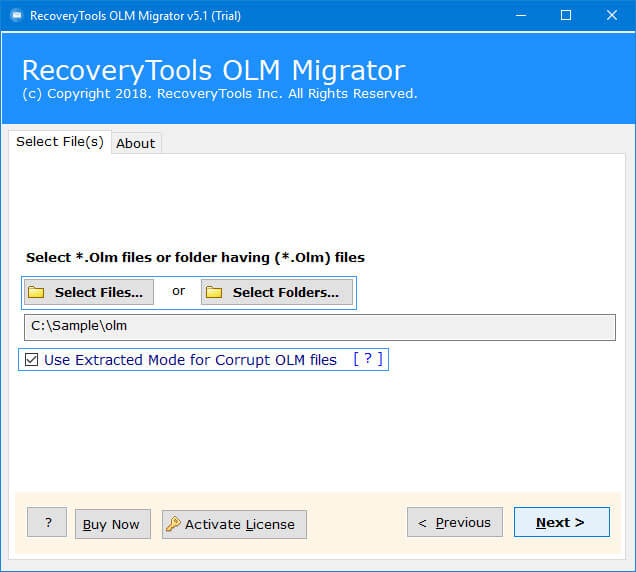
Task: Minimize the OLM Migrator window
Action: [x=521, y=15]
